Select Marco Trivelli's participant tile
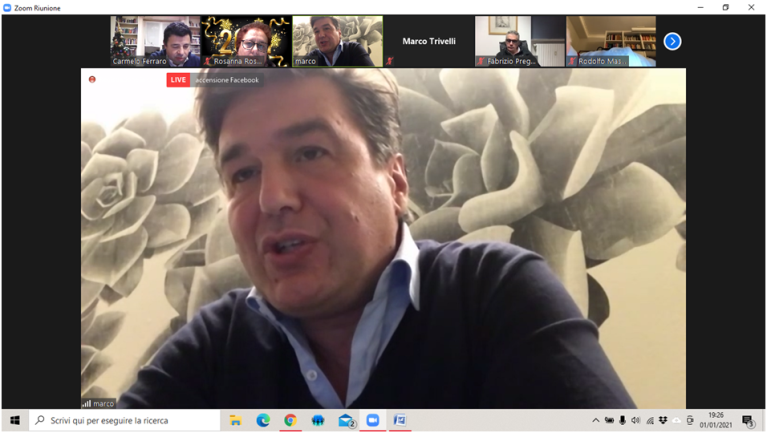767x433 pixels. click(x=428, y=41)
